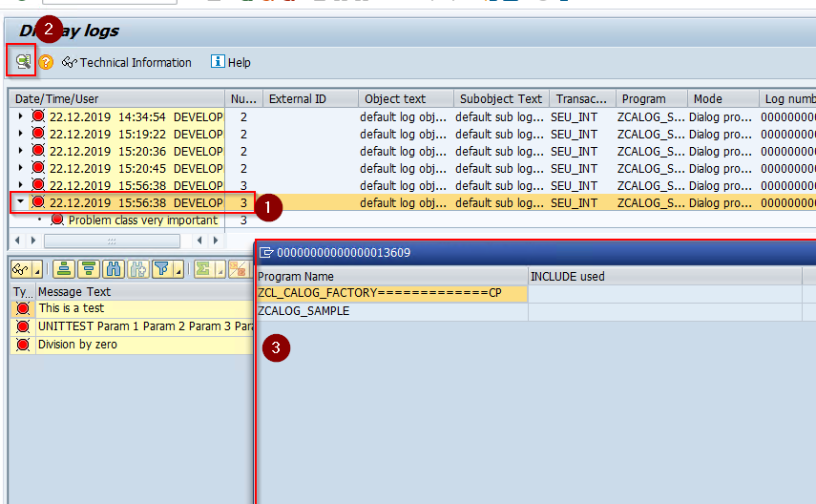Click the INCLUDE used column header

(x=665, y=277)
